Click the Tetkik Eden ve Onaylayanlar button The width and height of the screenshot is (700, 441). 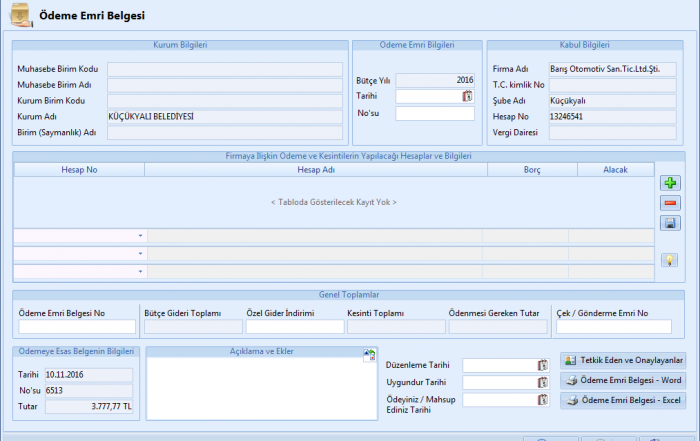click(624, 361)
